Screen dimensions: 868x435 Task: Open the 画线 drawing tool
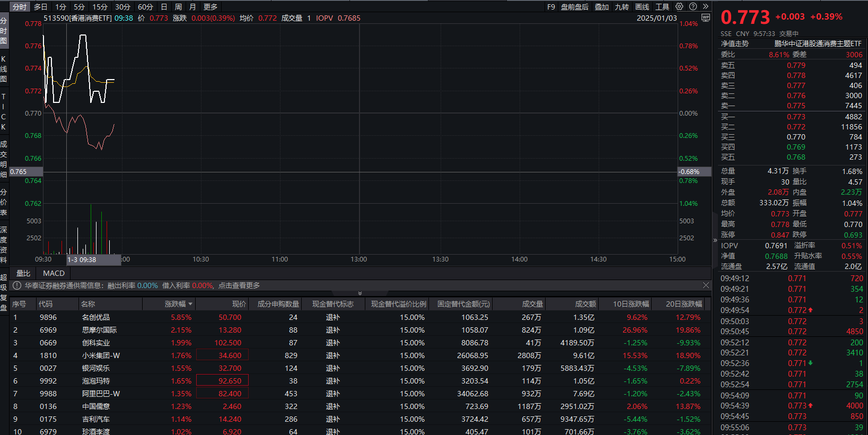click(x=642, y=7)
